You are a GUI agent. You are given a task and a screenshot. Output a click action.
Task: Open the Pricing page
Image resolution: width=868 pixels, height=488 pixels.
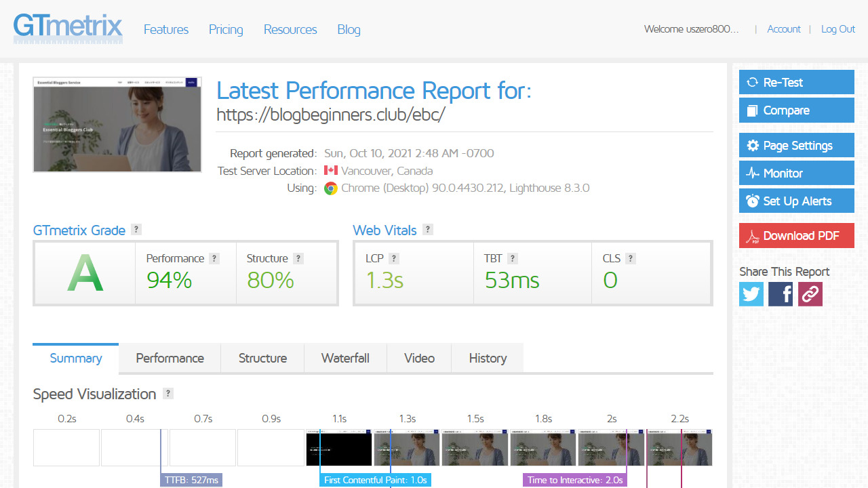(x=226, y=29)
